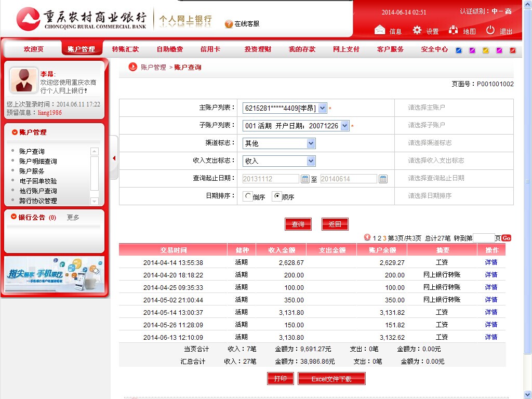Open the start date calendar picker
This screenshot has height=399, width=532.
click(x=305, y=179)
